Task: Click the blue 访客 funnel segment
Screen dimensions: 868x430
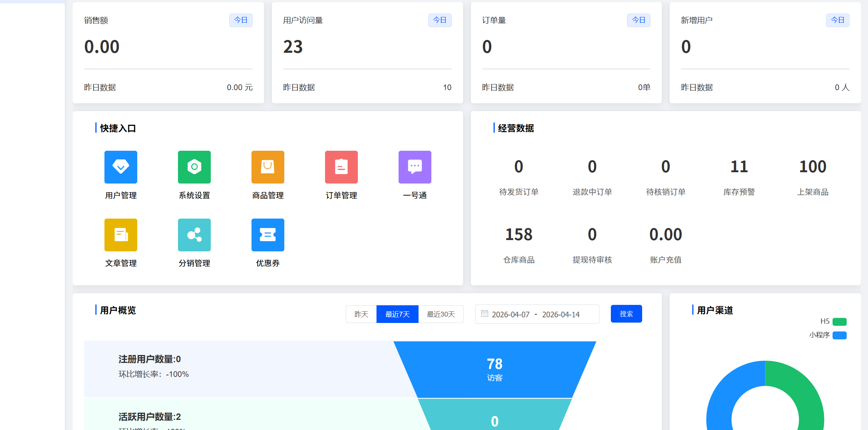Action: click(494, 369)
